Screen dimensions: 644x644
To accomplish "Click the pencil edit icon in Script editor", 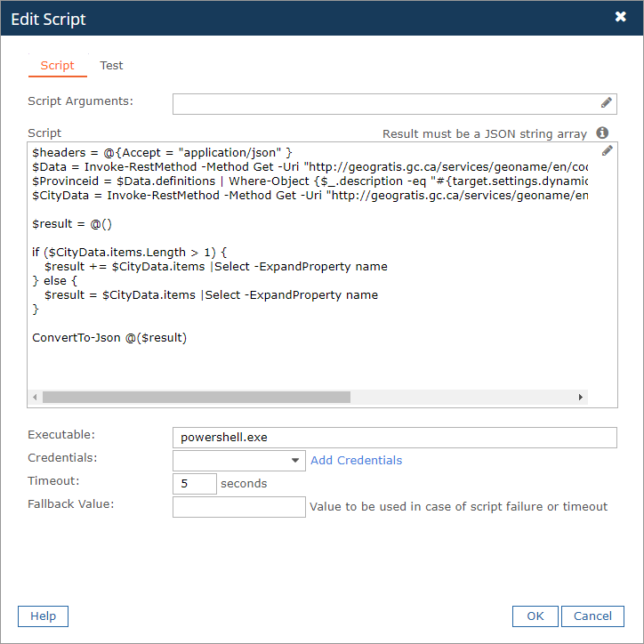I will pos(607,150).
